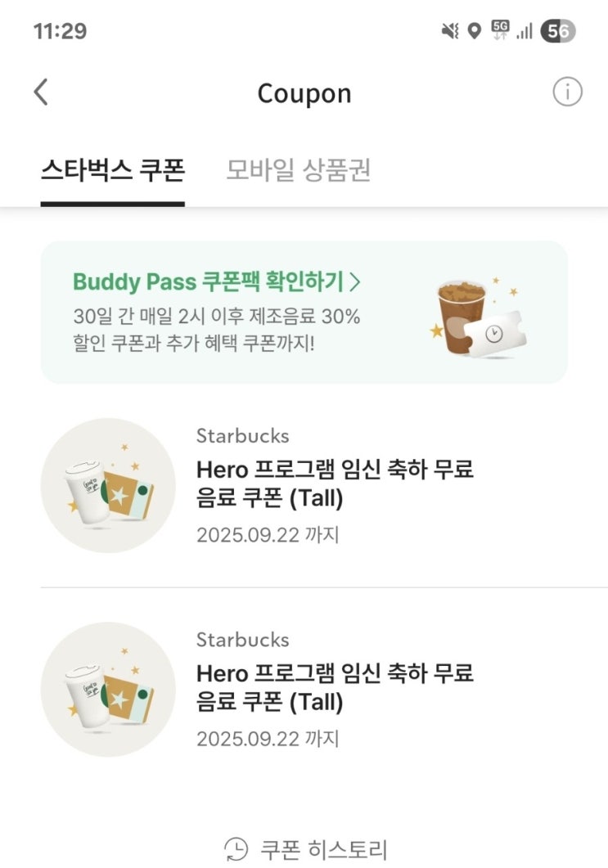The image size is (608, 868).
Task: Tap the back arrow icon
Action: (41, 92)
